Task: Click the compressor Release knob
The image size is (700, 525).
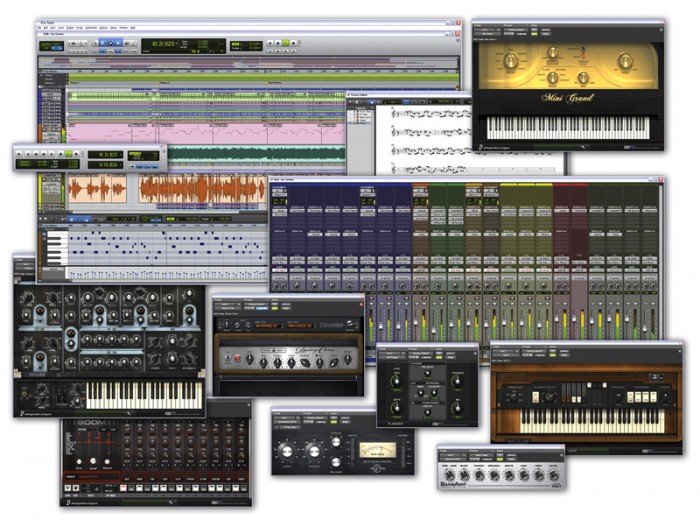Action: pos(336,462)
